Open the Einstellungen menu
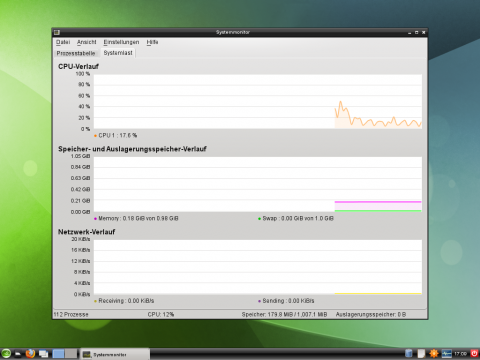Image resolution: width=480 pixels, height=360 pixels. click(121, 42)
